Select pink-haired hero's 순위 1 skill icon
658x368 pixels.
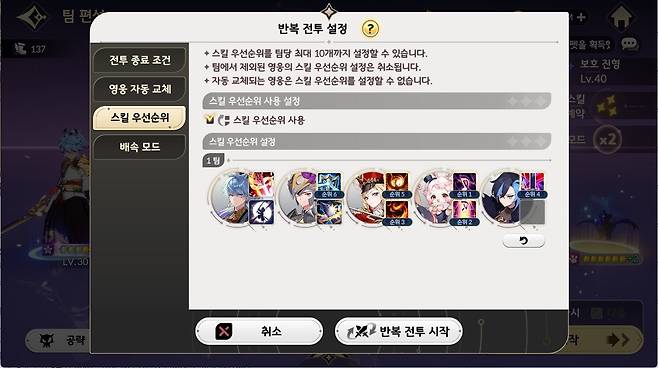coord(464,185)
